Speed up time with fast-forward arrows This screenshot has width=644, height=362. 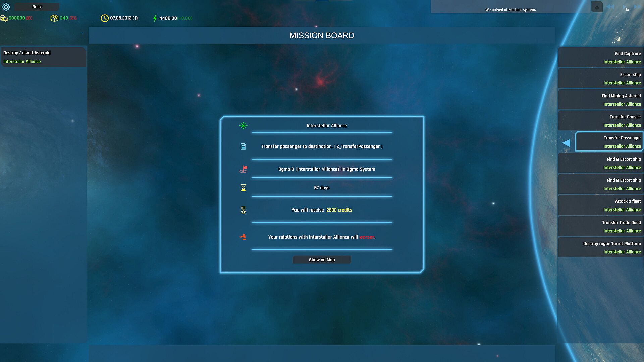[x=637, y=7]
